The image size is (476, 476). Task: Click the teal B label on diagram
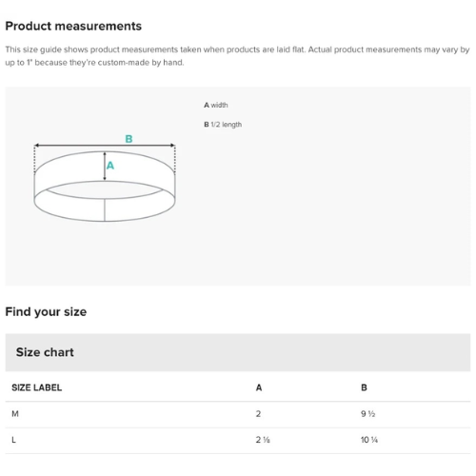point(129,139)
